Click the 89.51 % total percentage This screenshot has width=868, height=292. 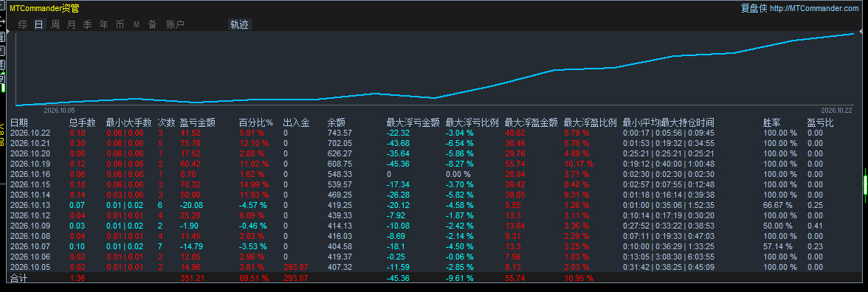click(254, 278)
